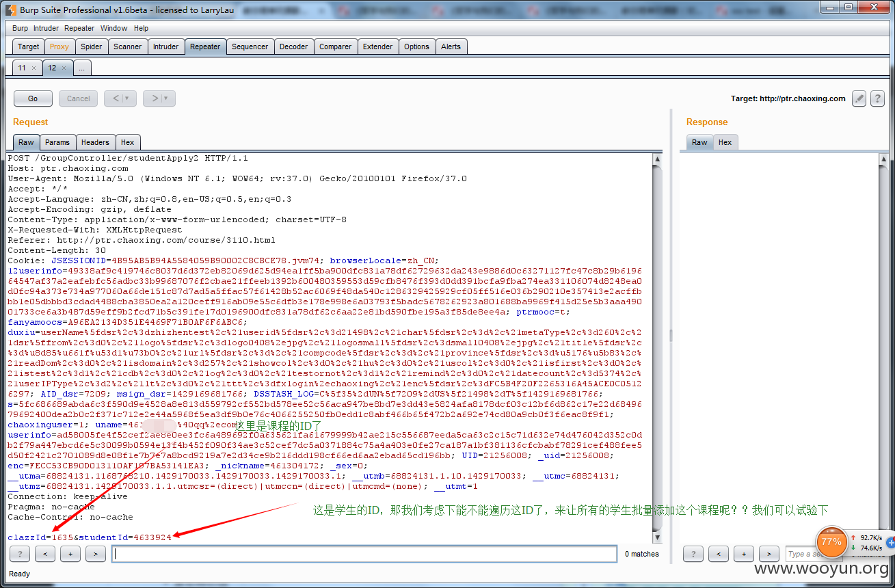The width and height of the screenshot is (895, 588).
Task: Open the Help menu
Action: click(x=141, y=28)
